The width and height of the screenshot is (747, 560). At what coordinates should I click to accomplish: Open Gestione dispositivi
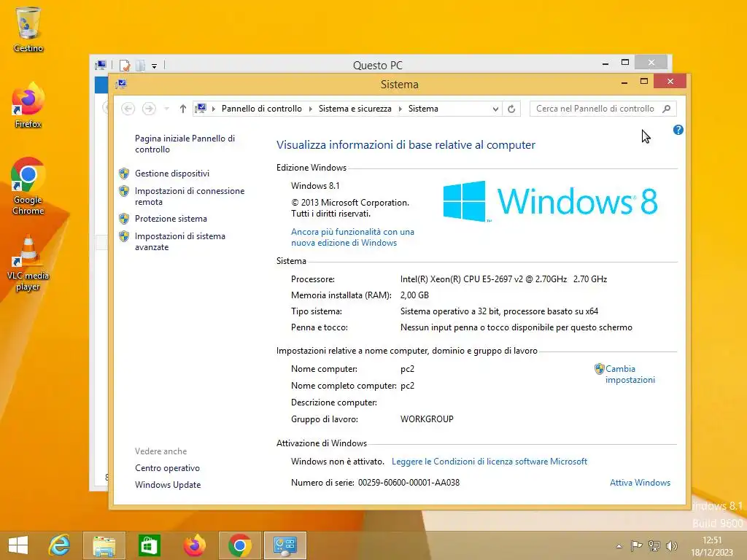pos(172,174)
